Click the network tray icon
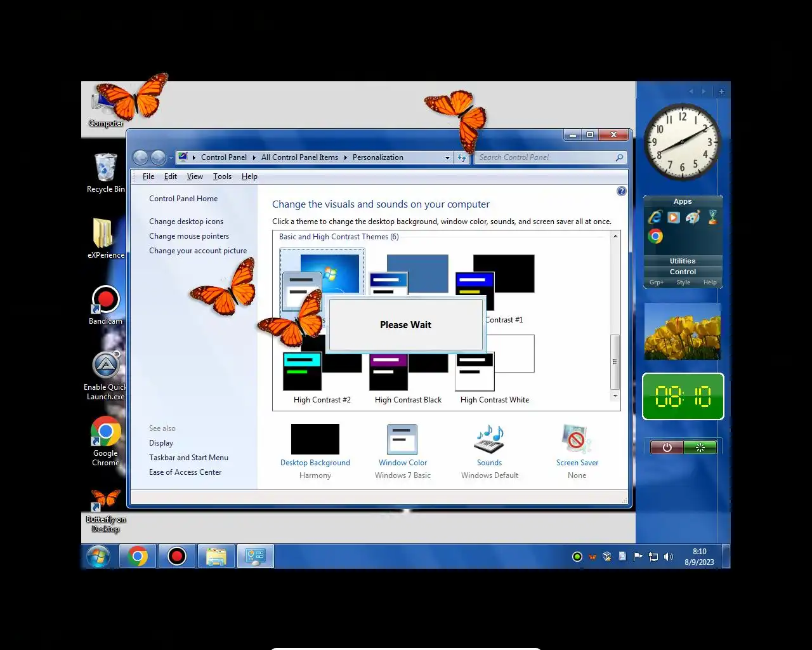Screen dimensions: 812x650 pos(653,557)
